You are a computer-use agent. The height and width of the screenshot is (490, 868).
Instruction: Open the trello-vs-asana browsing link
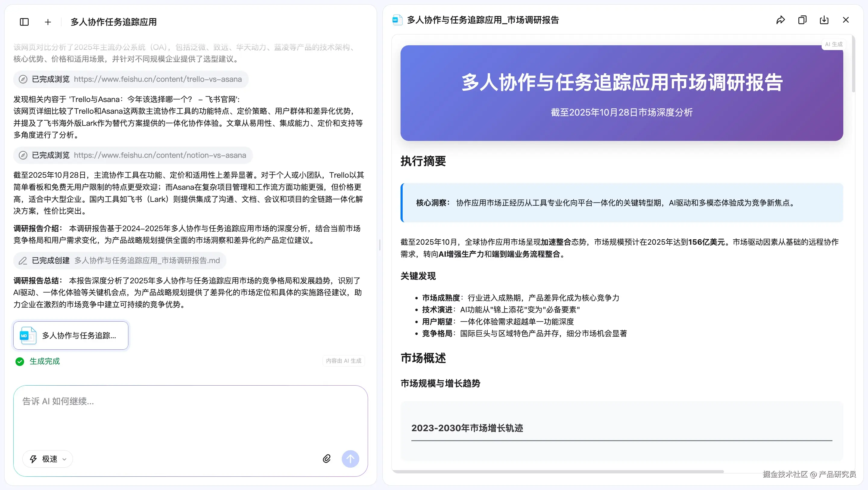158,79
